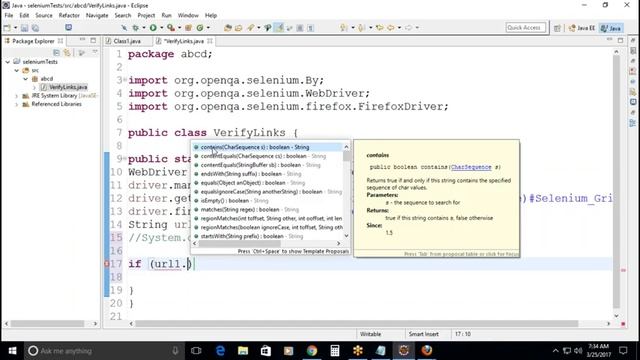The image size is (640, 360).
Task: Save the current file with Save icon
Action: click(x=24, y=28)
